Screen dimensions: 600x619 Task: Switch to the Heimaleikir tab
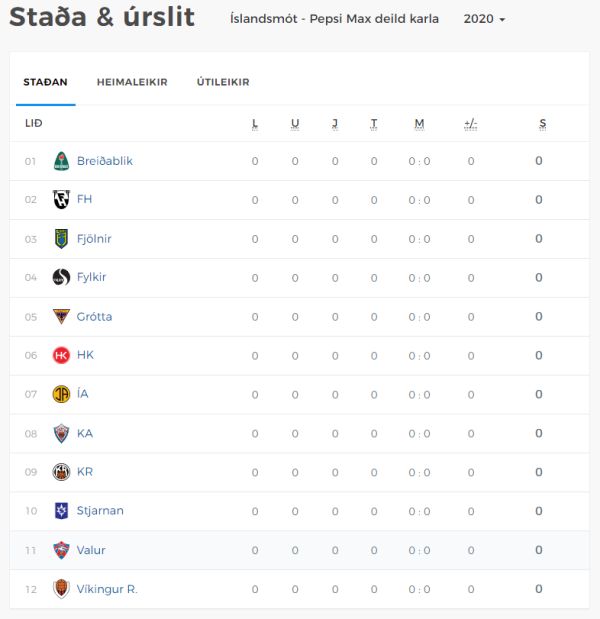[x=132, y=82]
